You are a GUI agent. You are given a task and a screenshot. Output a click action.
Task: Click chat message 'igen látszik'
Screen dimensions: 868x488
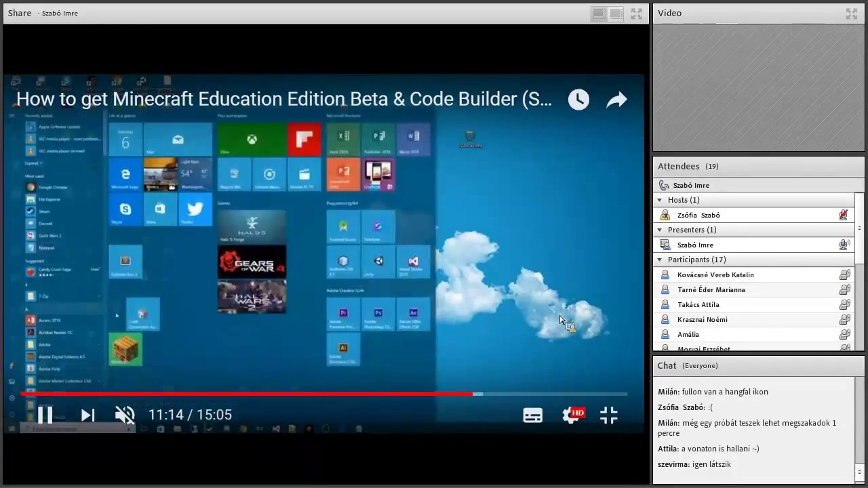coord(711,464)
